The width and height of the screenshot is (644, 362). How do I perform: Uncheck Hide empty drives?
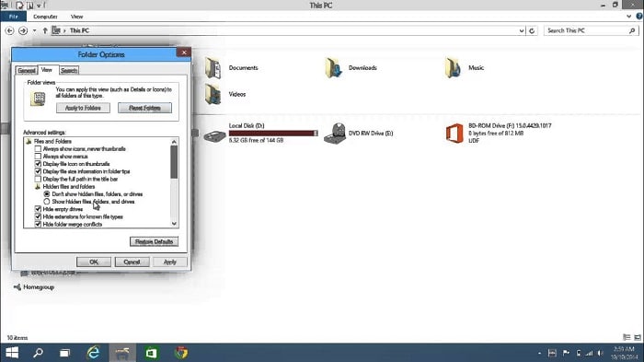point(38,209)
